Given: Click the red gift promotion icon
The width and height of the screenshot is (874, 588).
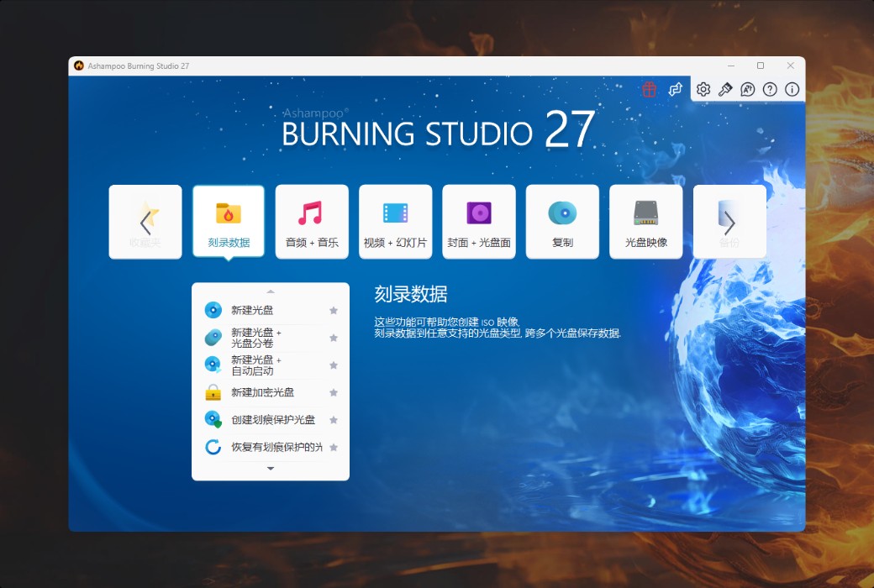Looking at the screenshot, I should click(649, 89).
